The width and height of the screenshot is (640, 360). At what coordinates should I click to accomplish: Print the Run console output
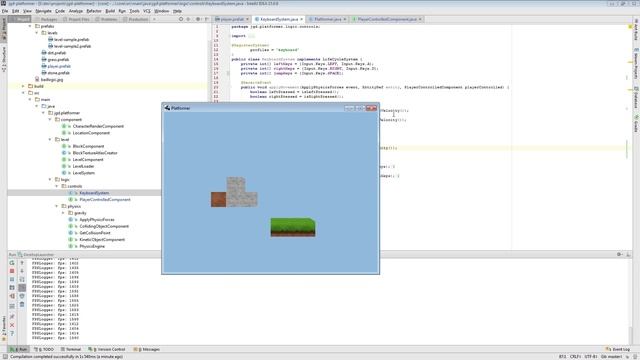22,296
